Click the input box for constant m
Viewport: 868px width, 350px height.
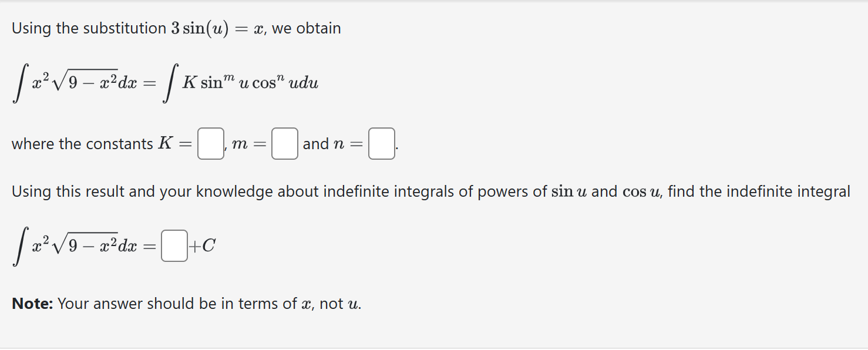[x=284, y=144]
